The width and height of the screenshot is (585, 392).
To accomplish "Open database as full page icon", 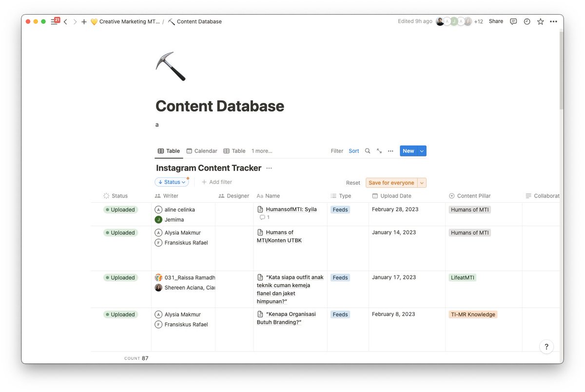I will click(379, 151).
